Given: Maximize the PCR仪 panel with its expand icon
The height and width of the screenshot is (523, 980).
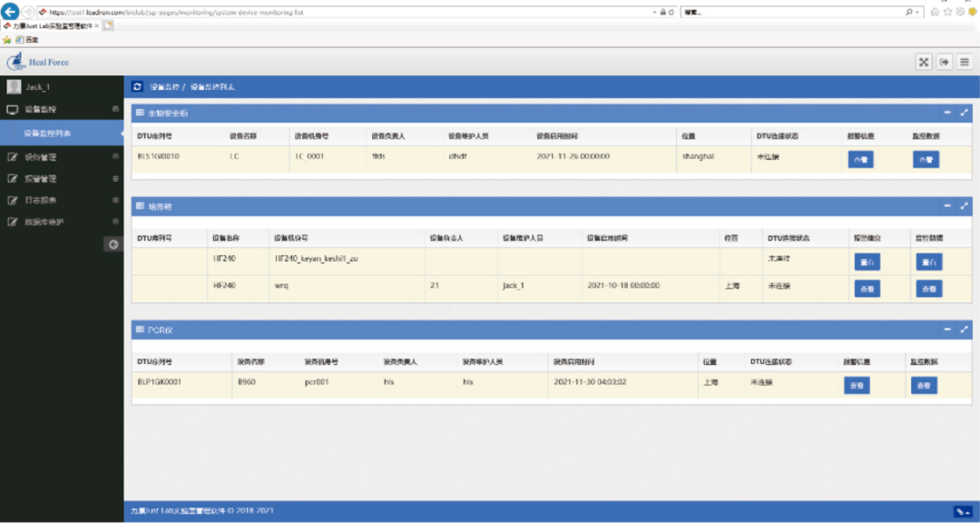Looking at the screenshot, I should click(x=964, y=329).
